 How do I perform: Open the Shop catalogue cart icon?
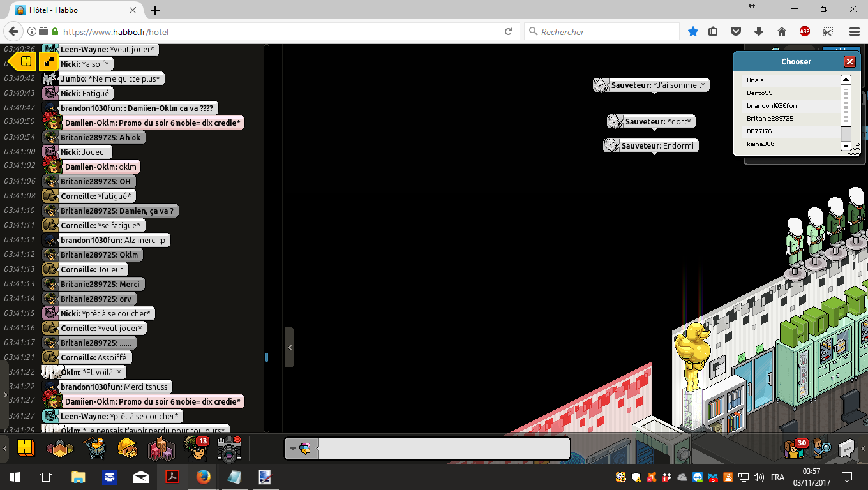[95, 449]
